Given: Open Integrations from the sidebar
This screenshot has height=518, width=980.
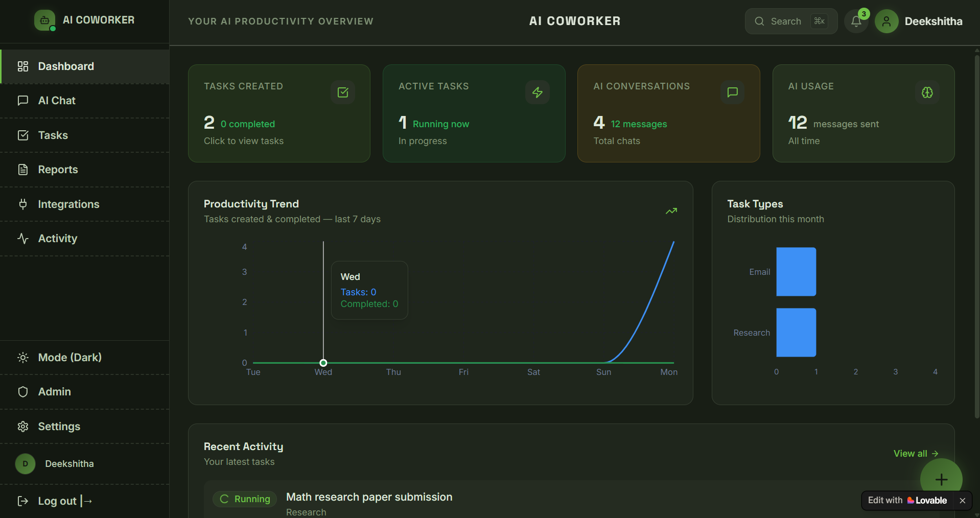Looking at the screenshot, I should pyautogui.click(x=84, y=204).
